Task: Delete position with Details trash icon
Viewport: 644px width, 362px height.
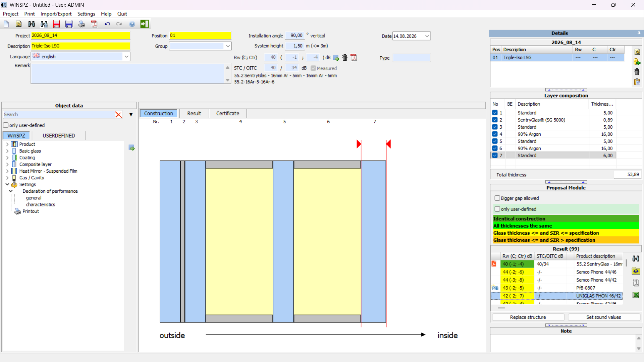Action: (637, 72)
